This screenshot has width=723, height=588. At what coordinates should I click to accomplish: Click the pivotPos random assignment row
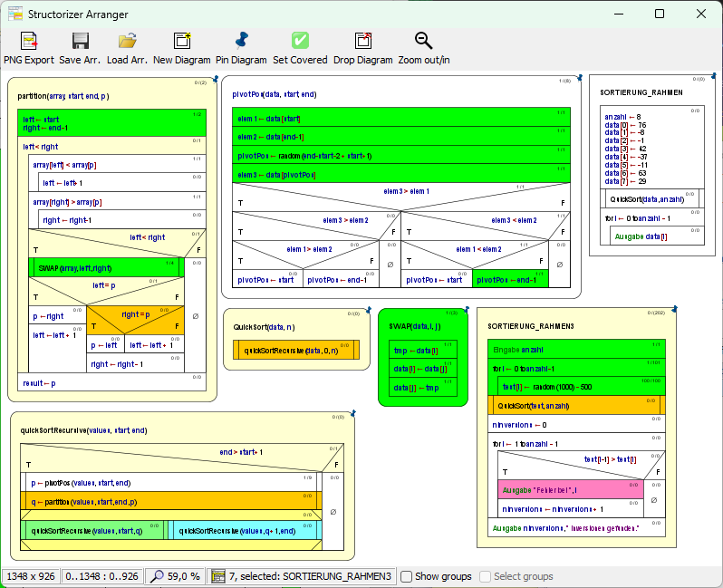tap(401, 156)
